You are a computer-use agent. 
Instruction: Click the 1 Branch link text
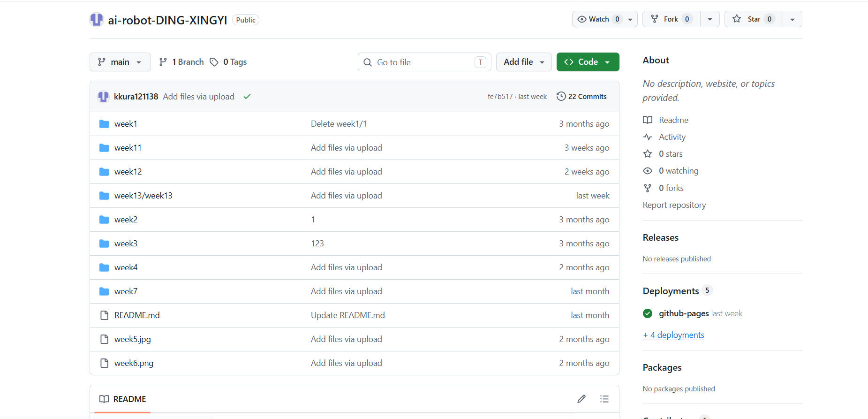[x=188, y=62]
